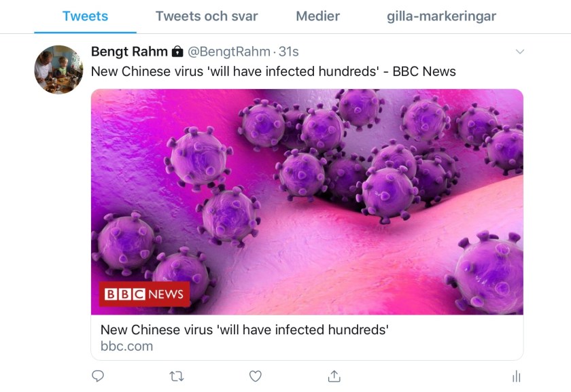Viewport: 571px width, 392px height.
Task: Retweet the BBC News virus tweet
Action: coord(177,376)
